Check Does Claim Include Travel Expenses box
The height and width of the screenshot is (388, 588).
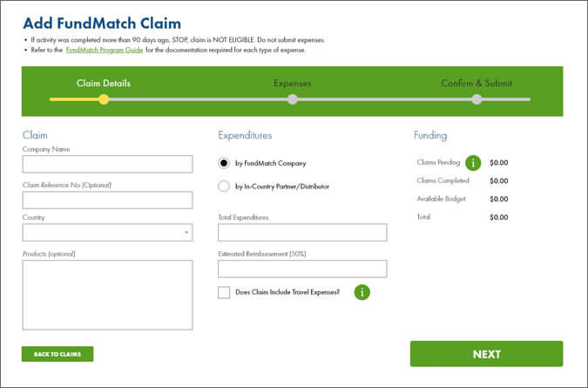[x=224, y=292]
